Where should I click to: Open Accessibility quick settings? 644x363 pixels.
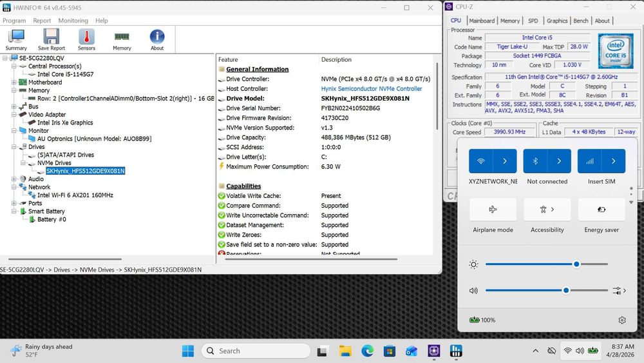tap(547, 210)
